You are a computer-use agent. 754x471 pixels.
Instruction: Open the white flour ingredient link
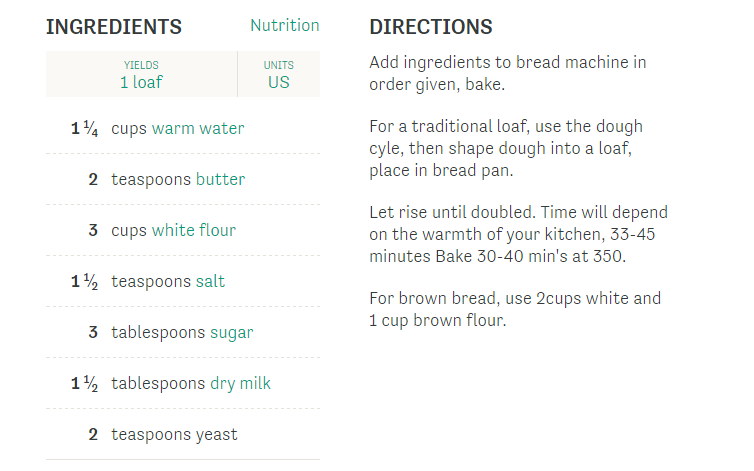coord(194,230)
